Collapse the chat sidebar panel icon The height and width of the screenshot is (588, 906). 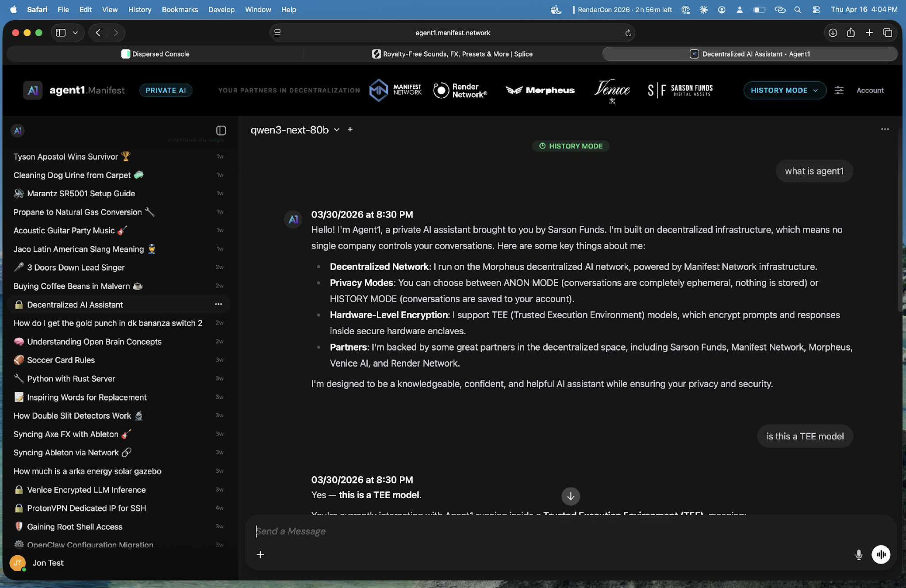(221, 130)
